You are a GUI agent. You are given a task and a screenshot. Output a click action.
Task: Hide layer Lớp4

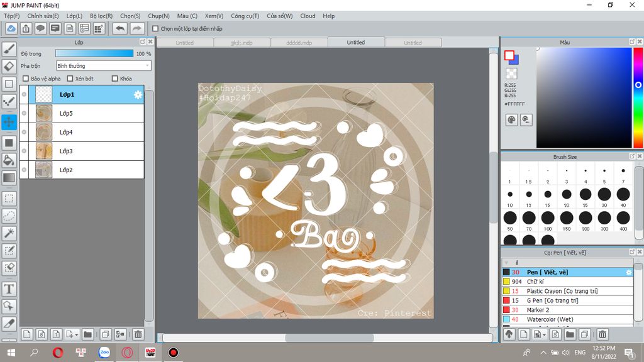25,132
